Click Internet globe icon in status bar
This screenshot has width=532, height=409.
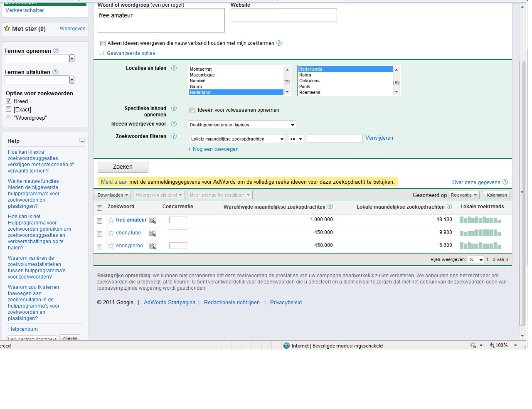[x=286, y=345]
